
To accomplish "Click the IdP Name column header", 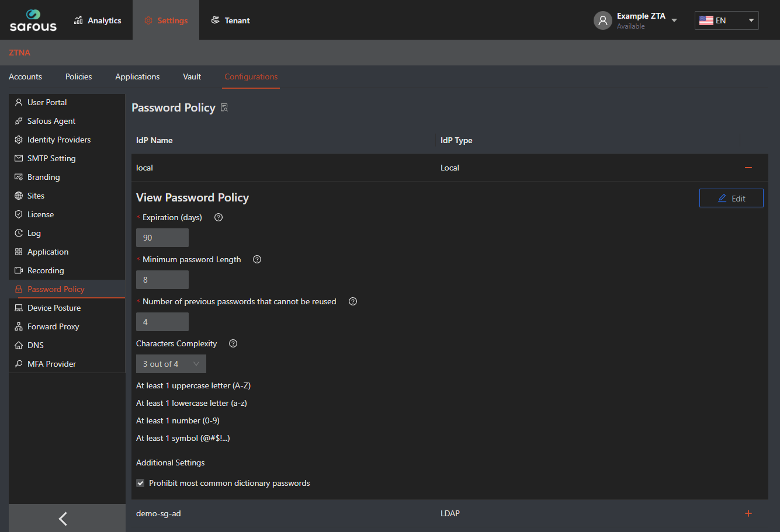I will click(x=154, y=140).
